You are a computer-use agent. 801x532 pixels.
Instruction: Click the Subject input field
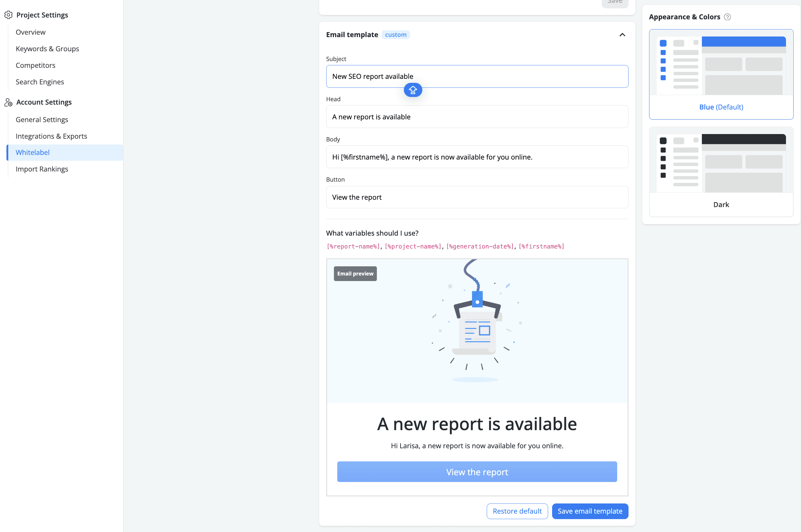477,76
